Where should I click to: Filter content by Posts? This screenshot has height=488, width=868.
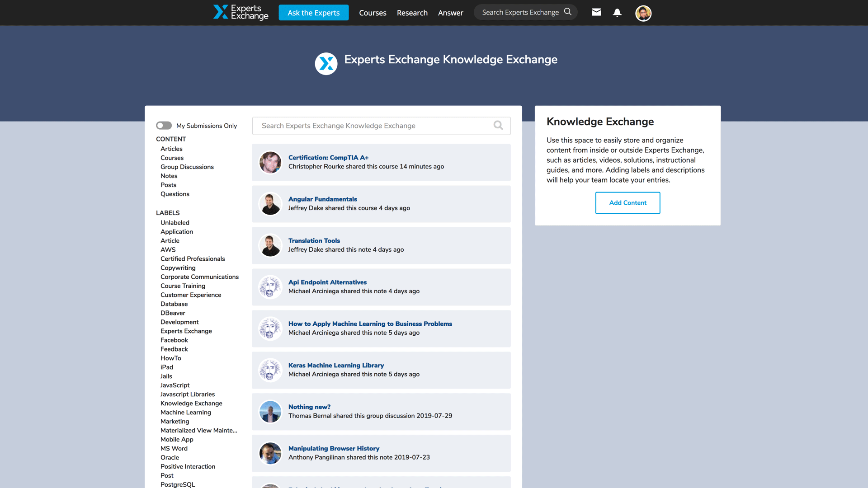click(x=168, y=185)
